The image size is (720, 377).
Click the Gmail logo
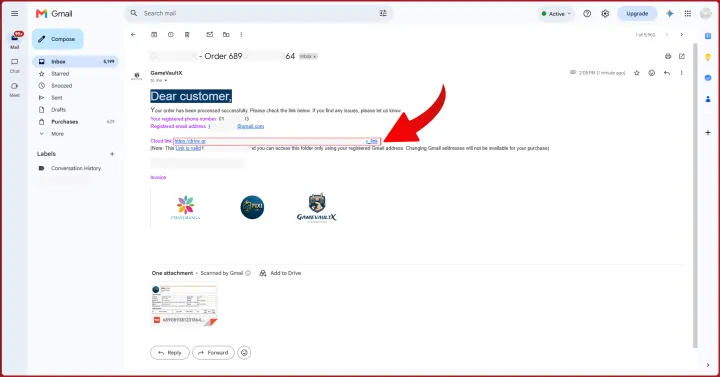point(54,13)
